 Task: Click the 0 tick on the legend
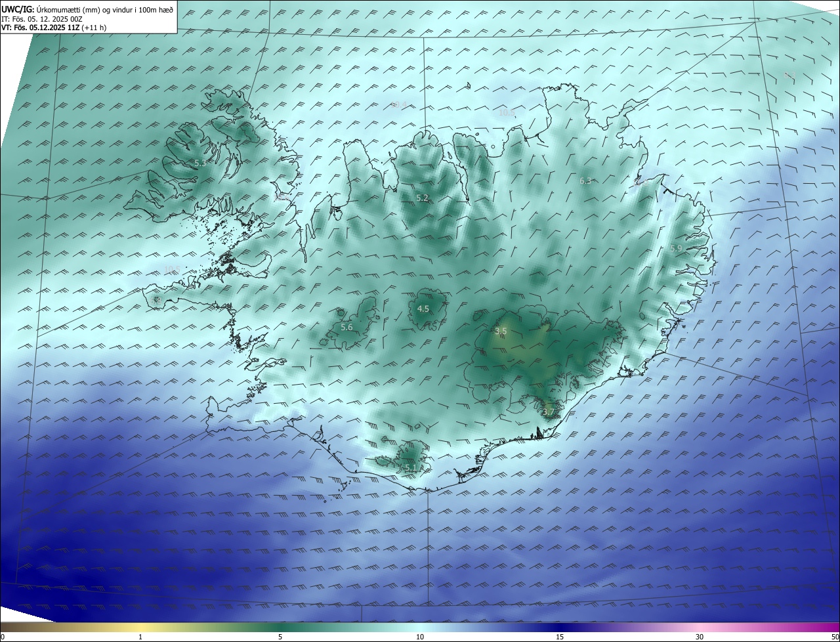point(2,637)
